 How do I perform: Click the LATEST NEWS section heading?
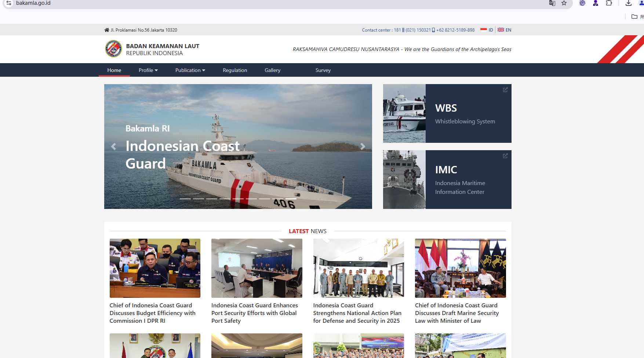tap(308, 231)
